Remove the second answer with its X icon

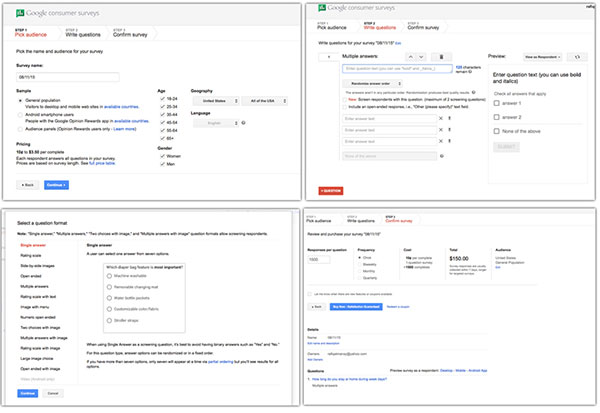pyautogui.click(x=441, y=130)
